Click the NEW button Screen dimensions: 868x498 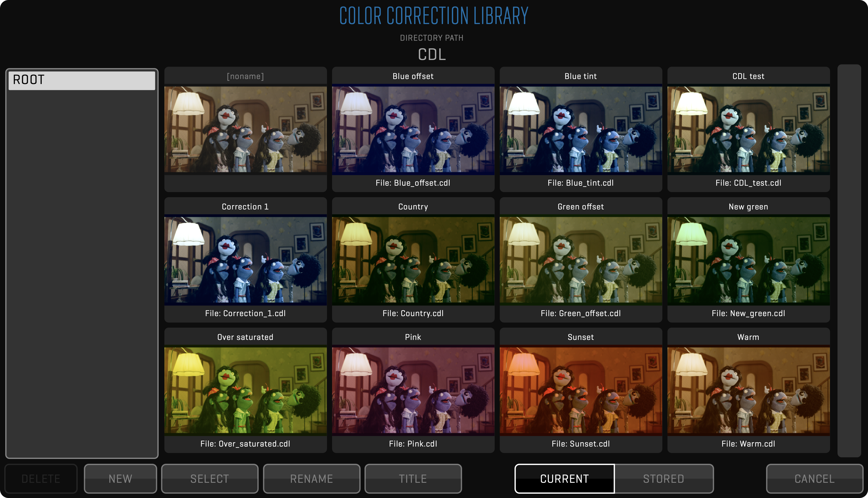point(121,478)
